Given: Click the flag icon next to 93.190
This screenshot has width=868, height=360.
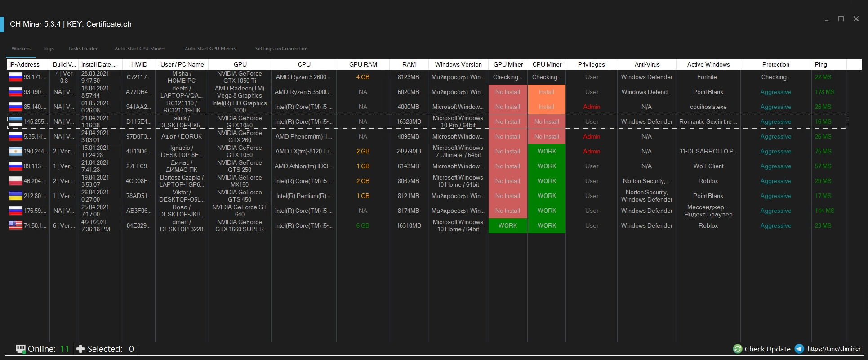Looking at the screenshot, I should (16, 92).
